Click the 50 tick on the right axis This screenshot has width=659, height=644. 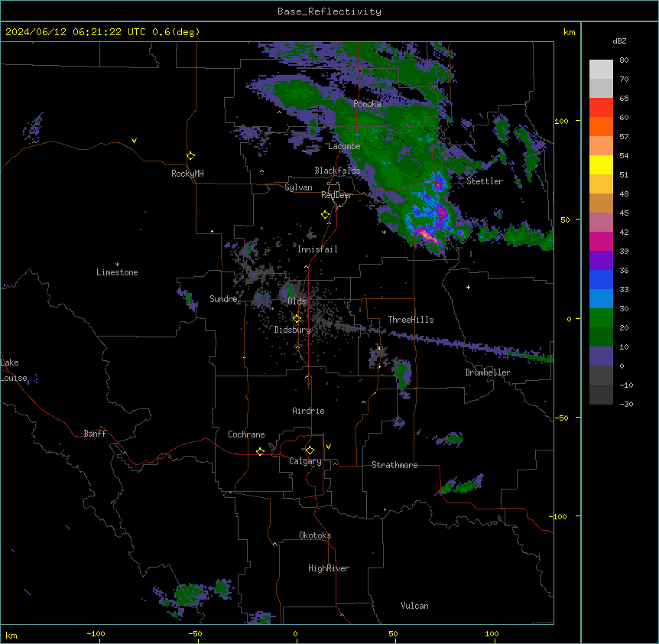click(565, 220)
